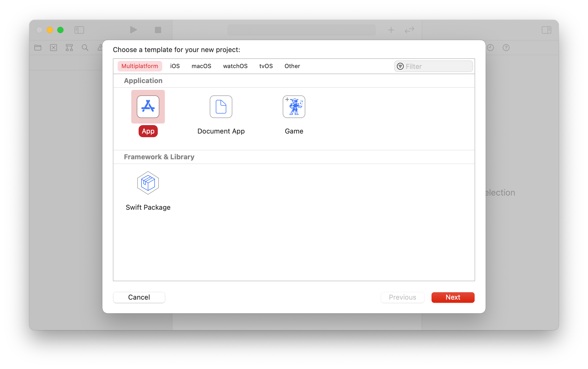Screen dimensions: 588x369
Task: Choose the Document App template
Action: [x=221, y=107]
